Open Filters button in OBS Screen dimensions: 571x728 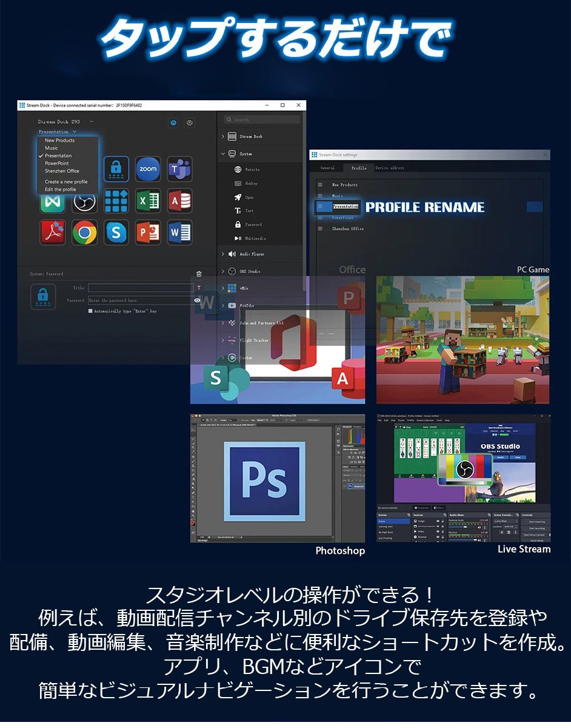(x=438, y=507)
